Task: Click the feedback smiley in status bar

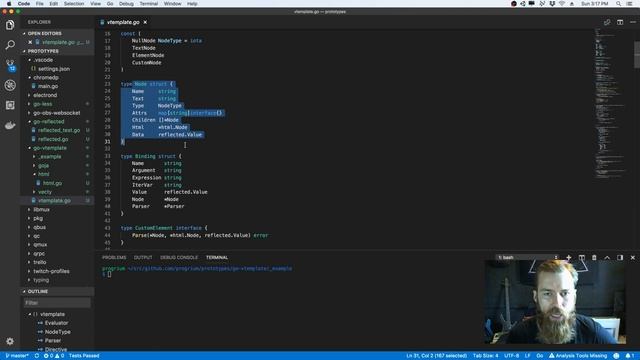Action: (616, 356)
